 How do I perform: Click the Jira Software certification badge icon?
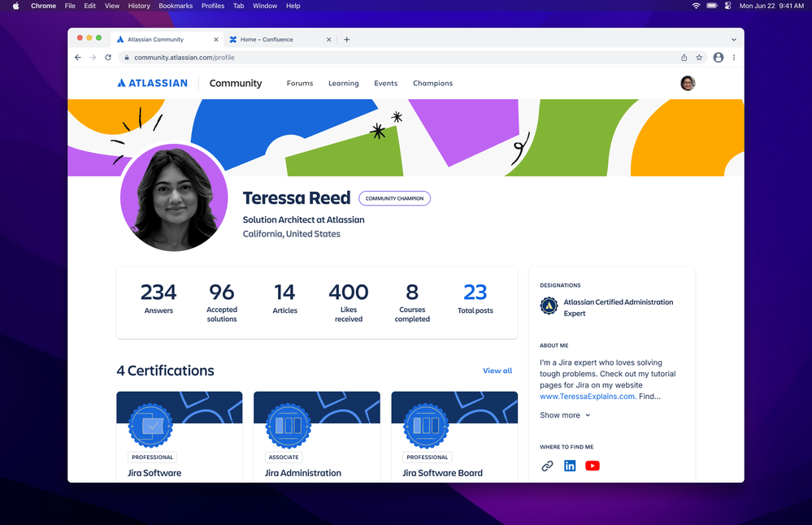click(150, 426)
